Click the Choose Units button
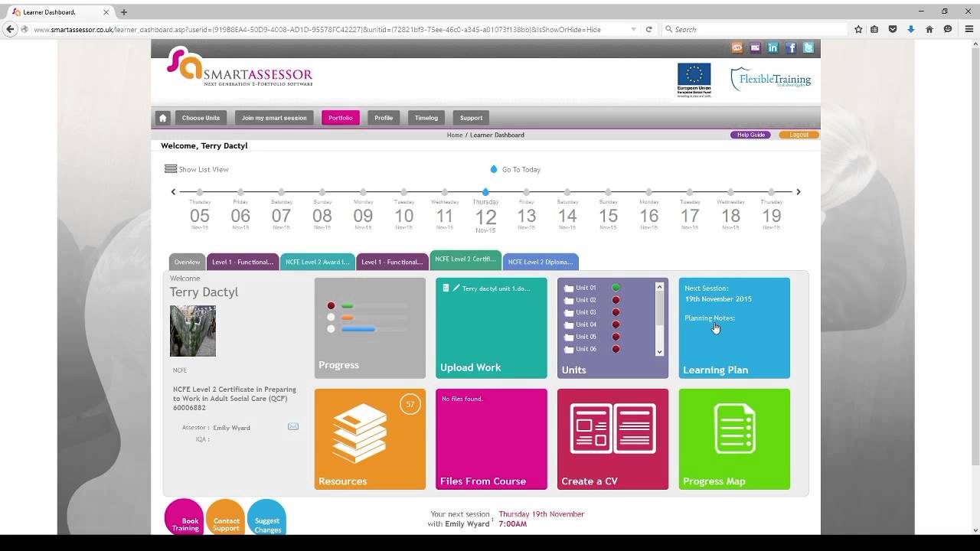This screenshot has height=551, width=980. pos(201,118)
